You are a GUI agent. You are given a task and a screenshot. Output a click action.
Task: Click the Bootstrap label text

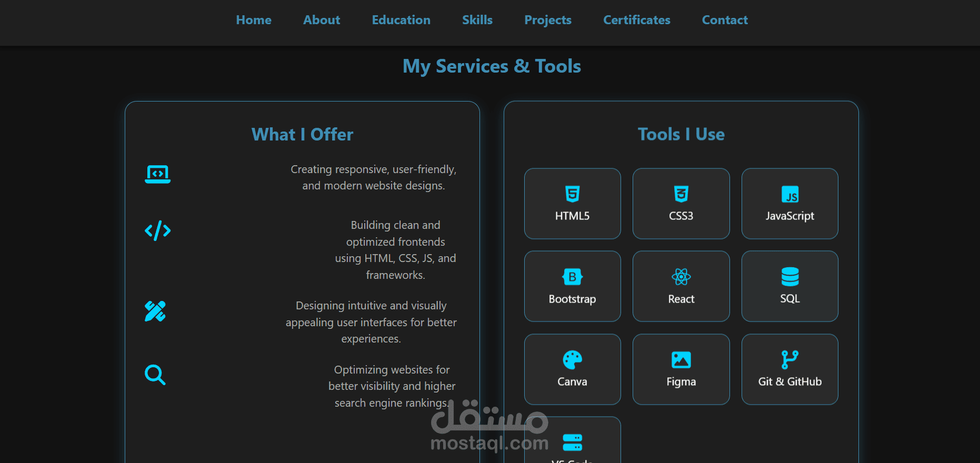[573, 299]
